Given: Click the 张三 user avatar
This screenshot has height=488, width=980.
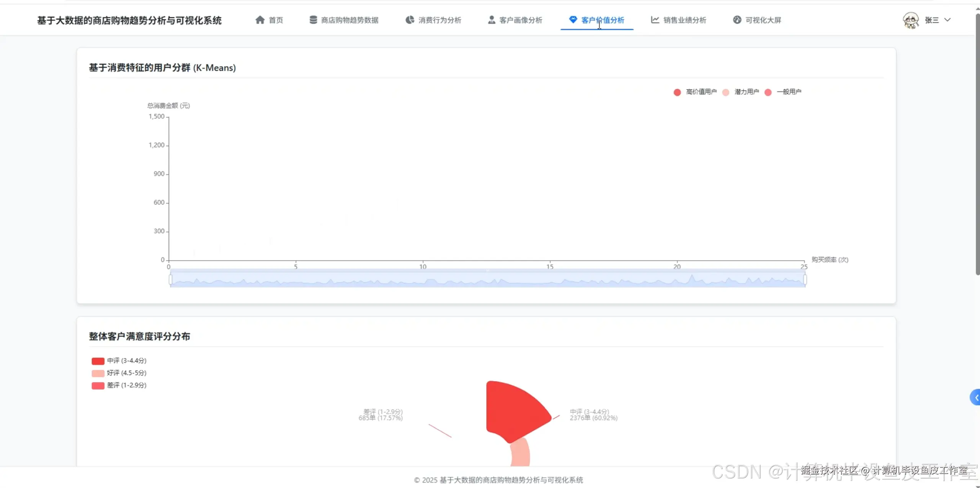Looking at the screenshot, I should pos(911,20).
